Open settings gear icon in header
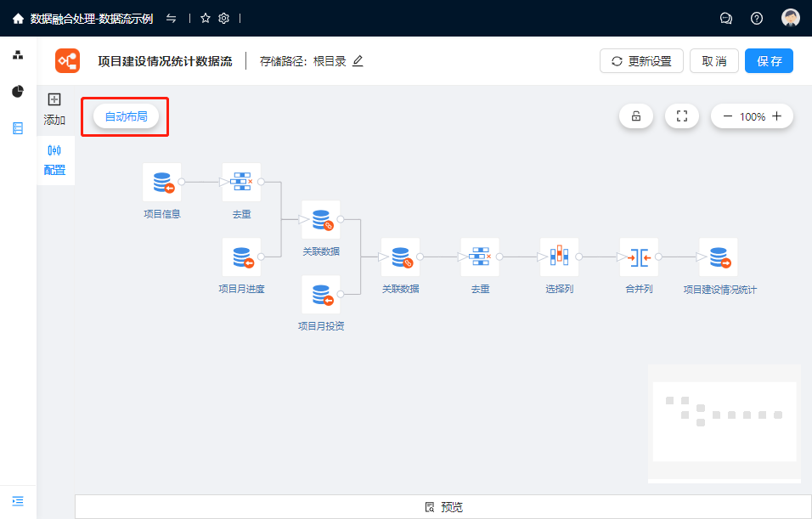Viewport: 812px width, 519px height. click(224, 18)
